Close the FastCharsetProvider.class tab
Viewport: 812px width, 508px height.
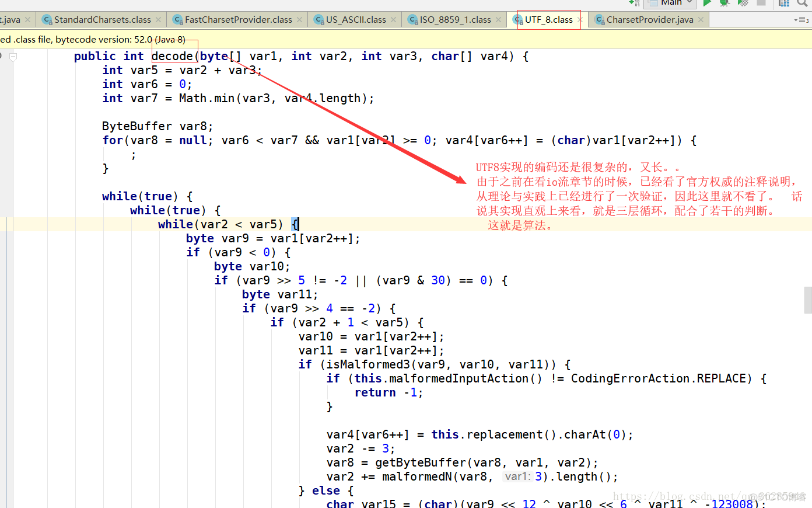[x=299, y=20]
